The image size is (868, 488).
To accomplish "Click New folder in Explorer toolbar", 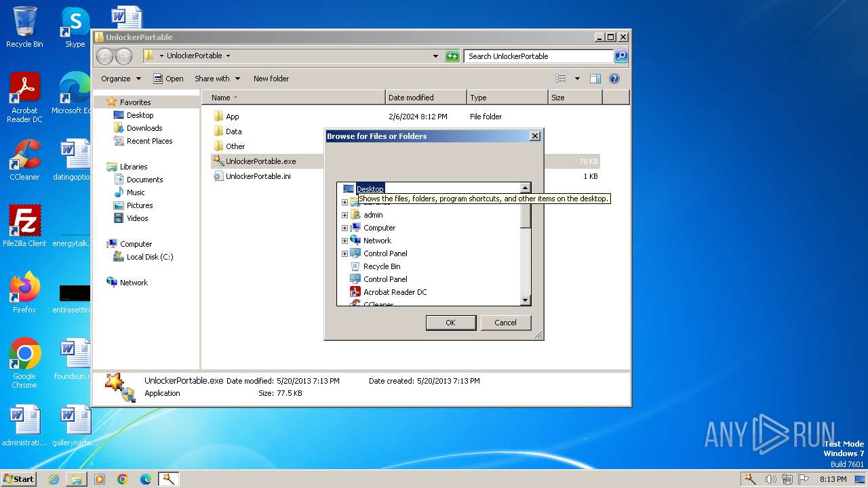I will pos(271,79).
